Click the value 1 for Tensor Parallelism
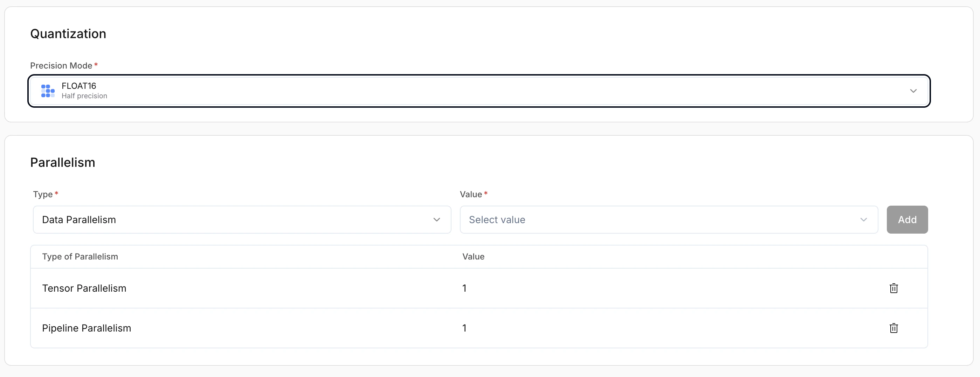980x377 pixels. 464,288
